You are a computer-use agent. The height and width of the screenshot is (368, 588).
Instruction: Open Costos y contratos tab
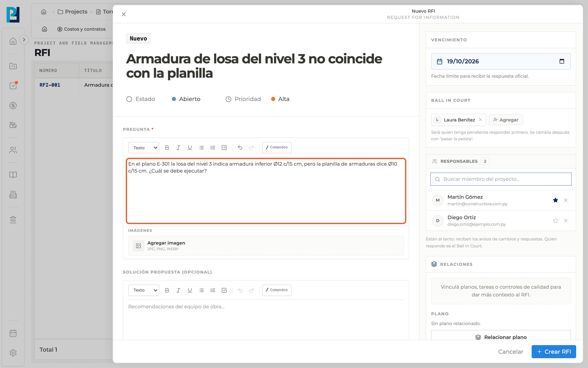(x=81, y=29)
